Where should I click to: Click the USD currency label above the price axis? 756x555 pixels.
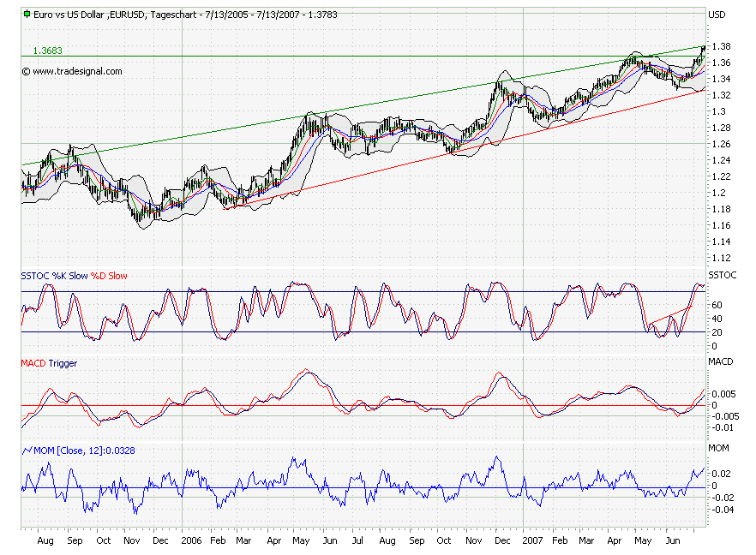pyautogui.click(x=717, y=15)
